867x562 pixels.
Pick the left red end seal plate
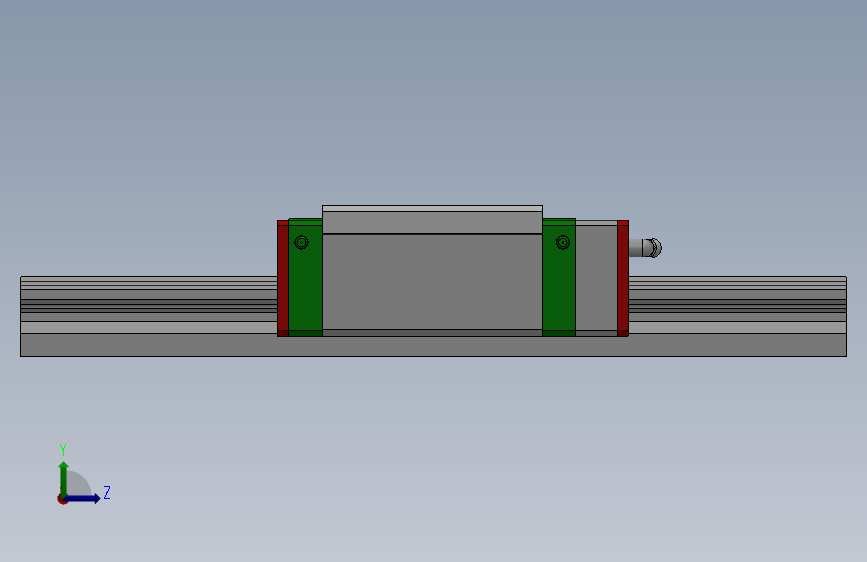tap(283, 278)
